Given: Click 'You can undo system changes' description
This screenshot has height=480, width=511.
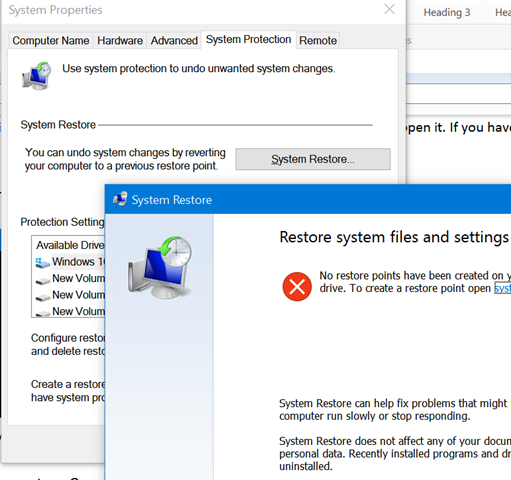Looking at the screenshot, I should coord(125,159).
